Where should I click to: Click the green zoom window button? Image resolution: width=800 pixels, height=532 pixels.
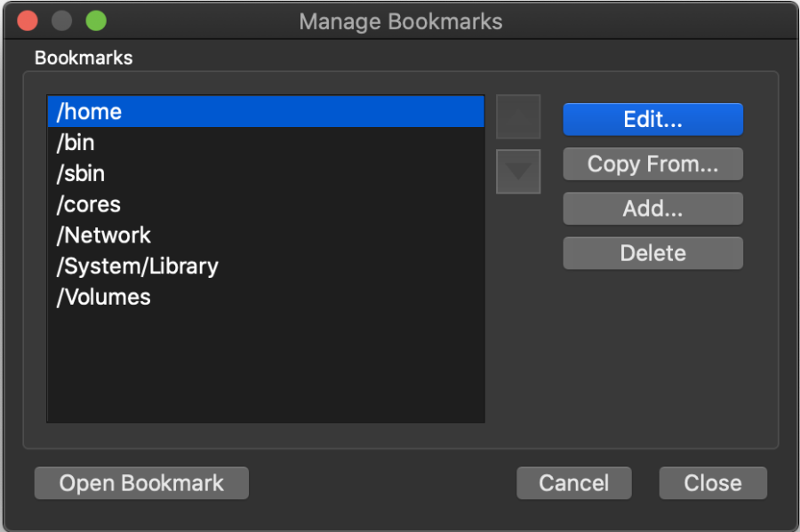click(95, 20)
